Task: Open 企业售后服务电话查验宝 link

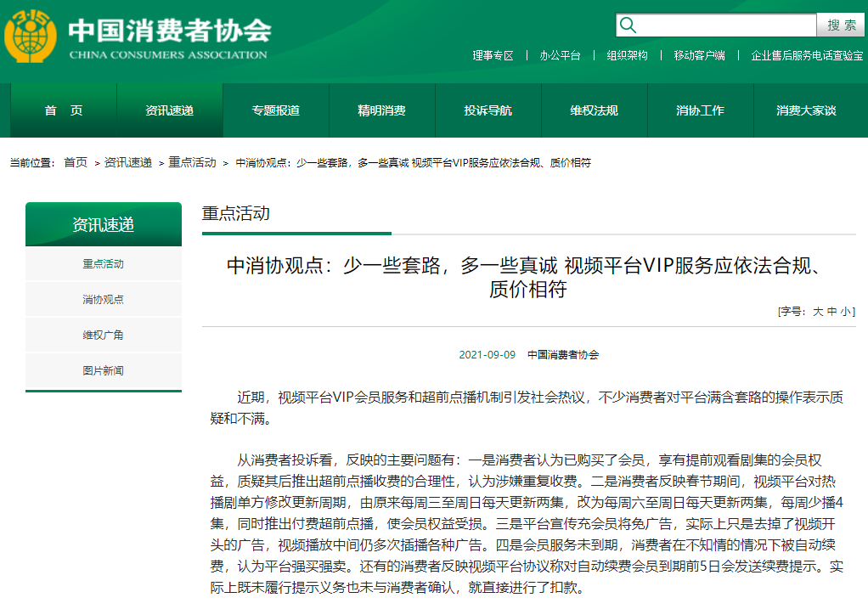Action: click(x=807, y=55)
